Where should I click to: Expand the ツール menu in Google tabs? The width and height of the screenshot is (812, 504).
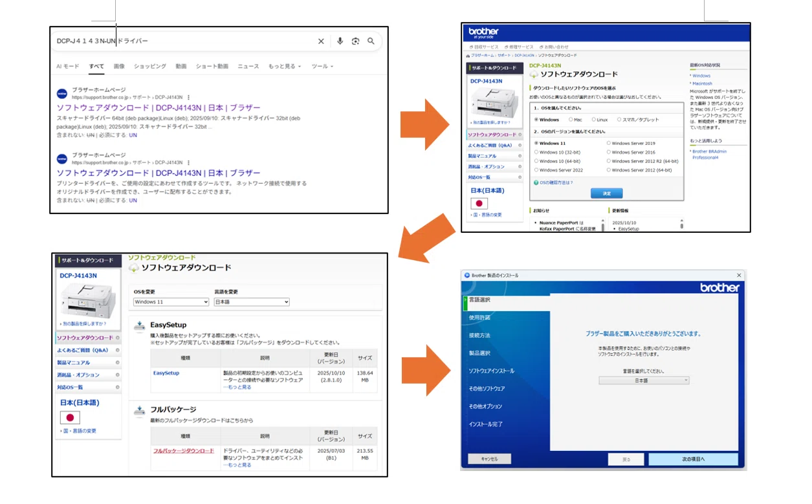point(322,67)
